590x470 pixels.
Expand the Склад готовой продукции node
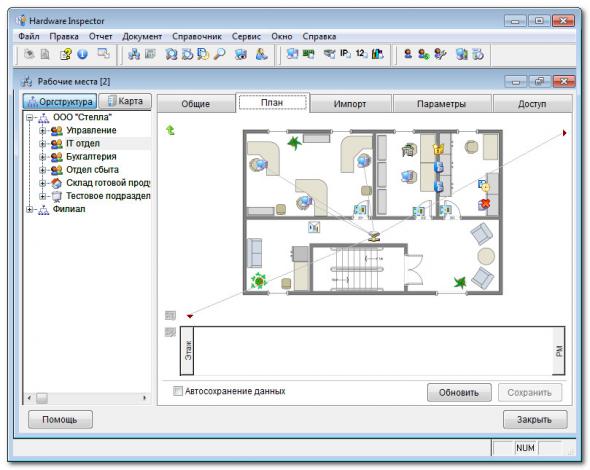coord(43,183)
